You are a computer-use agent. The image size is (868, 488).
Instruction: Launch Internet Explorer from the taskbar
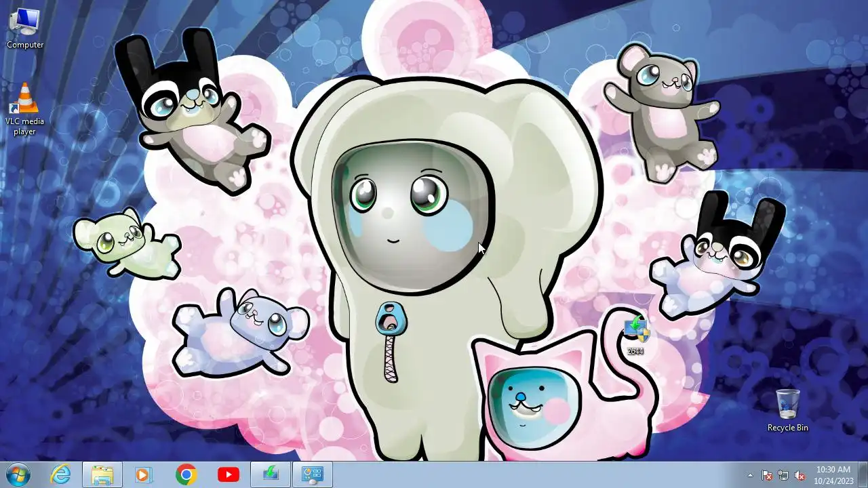coord(60,474)
